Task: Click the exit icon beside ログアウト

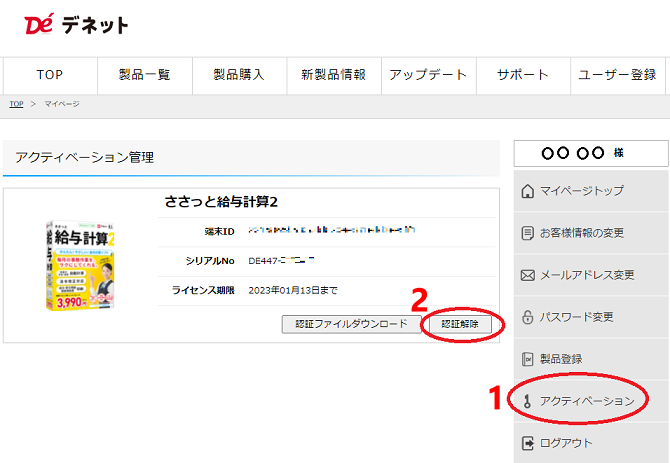Action: 528,443
